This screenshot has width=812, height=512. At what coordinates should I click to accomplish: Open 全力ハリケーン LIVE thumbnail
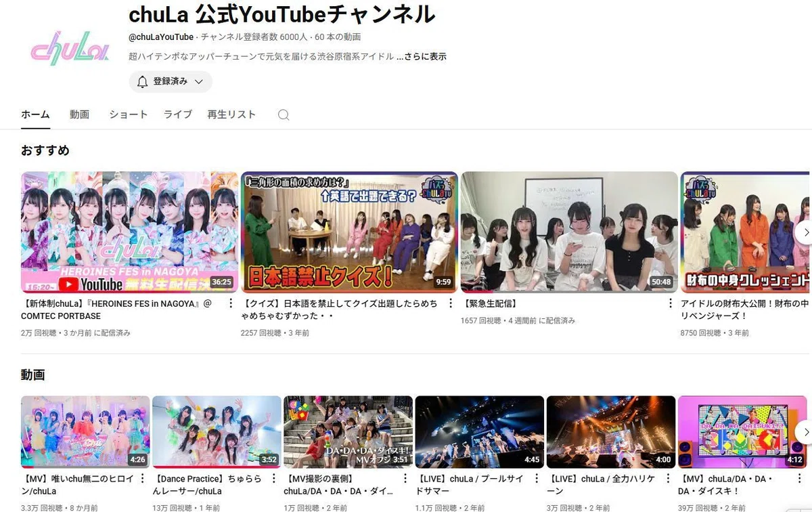(x=610, y=432)
